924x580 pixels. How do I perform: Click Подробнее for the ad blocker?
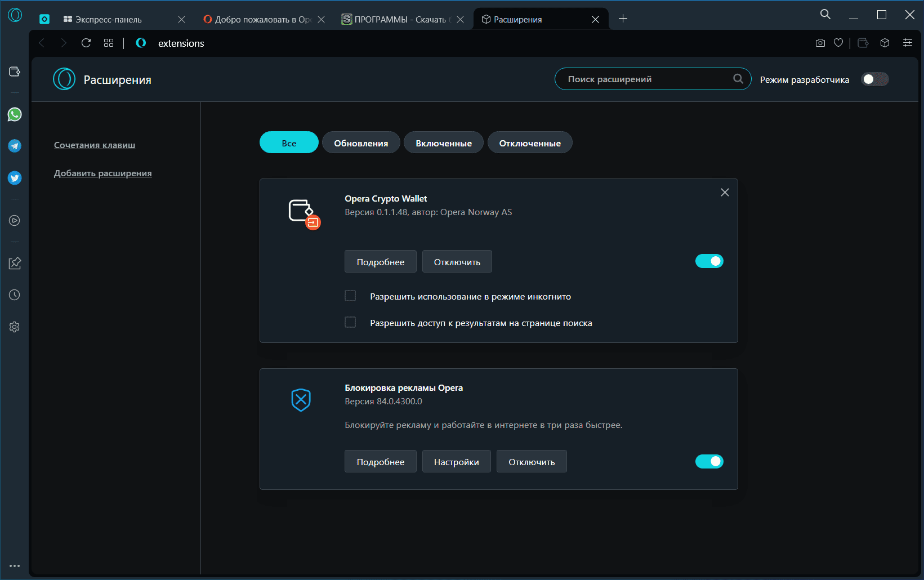point(381,461)
